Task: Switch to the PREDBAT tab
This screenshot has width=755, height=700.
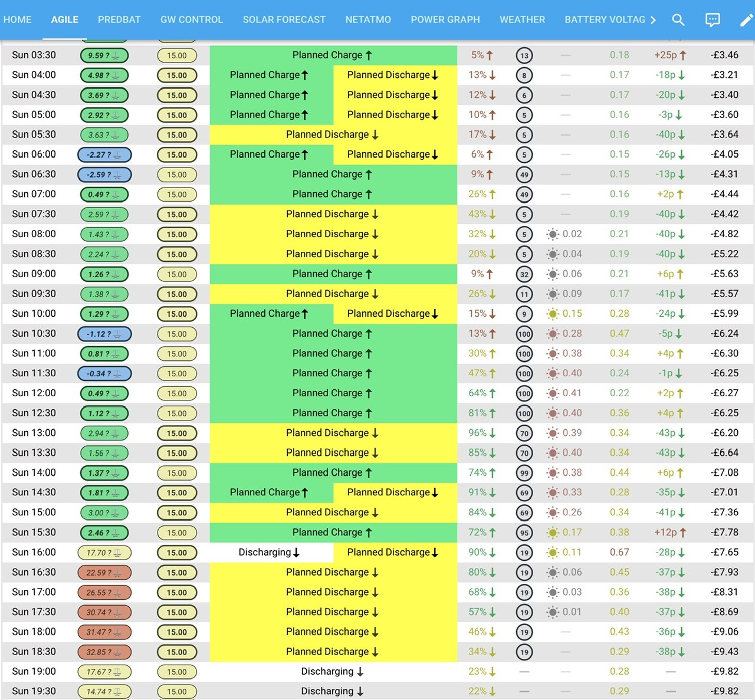Action: [119, 19]
